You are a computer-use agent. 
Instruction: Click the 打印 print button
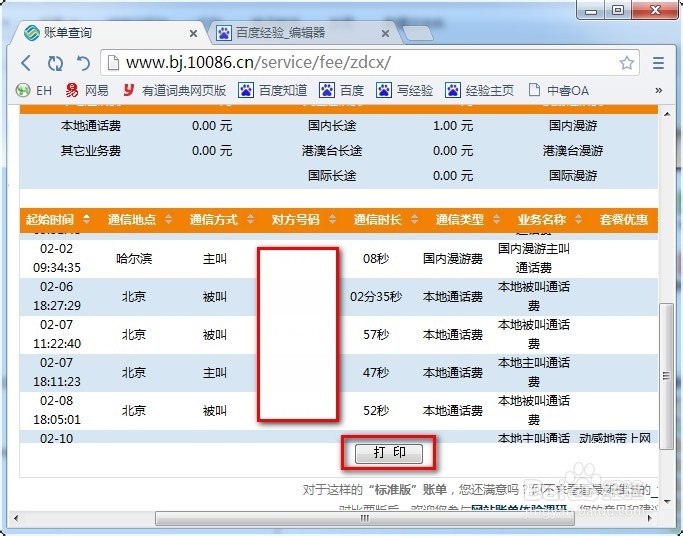tap(389, 453)
